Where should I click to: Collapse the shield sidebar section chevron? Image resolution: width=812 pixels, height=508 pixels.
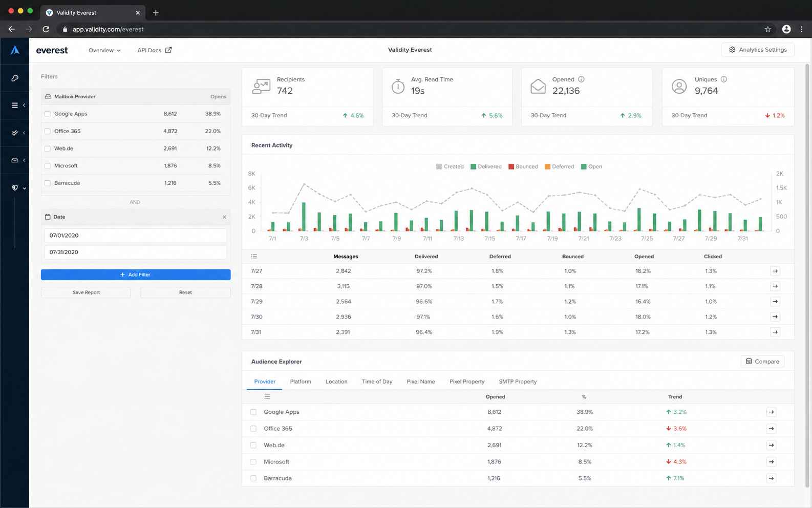click(24, 188)
